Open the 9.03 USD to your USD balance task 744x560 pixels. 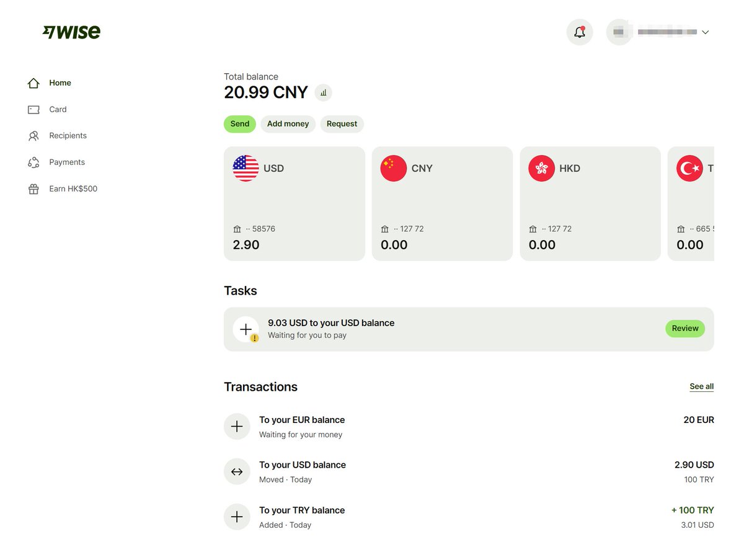469,329
